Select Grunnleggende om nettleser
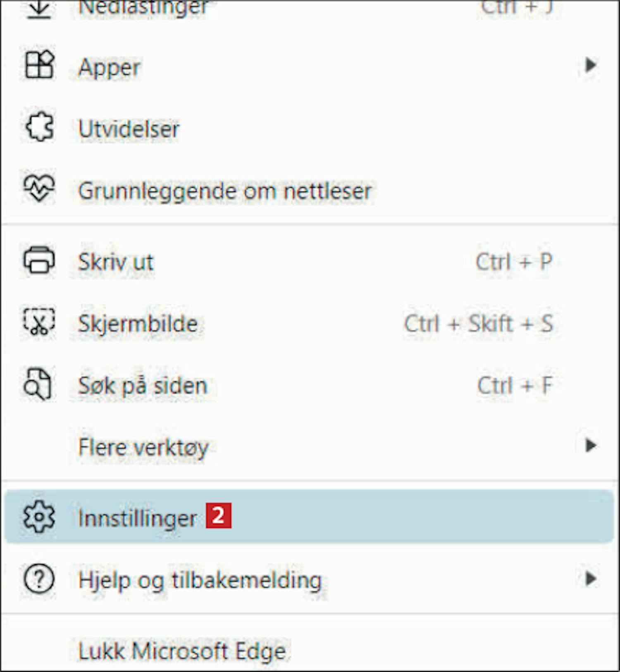The height and width of the screenshot is (672, 620). [x=310, y=190]
